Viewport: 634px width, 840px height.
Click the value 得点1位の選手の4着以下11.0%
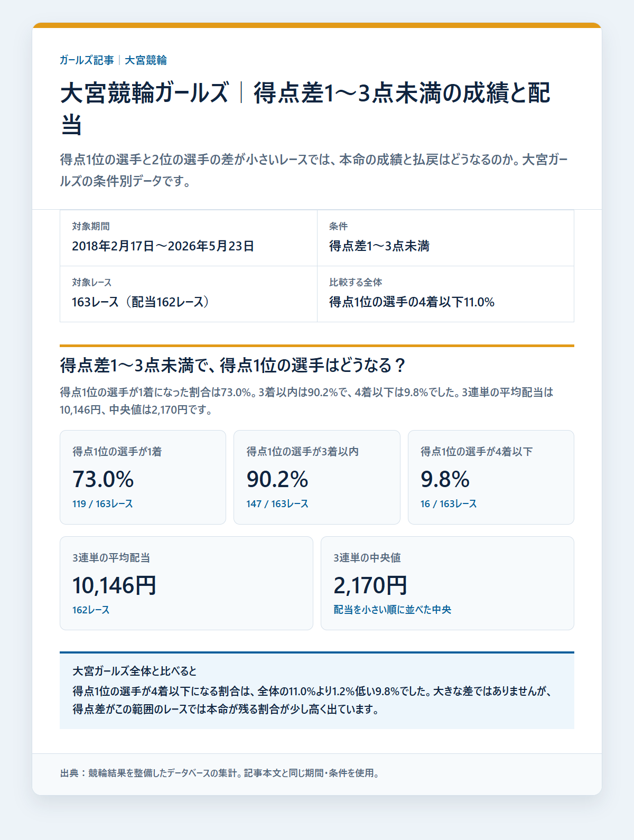point(412,302)
